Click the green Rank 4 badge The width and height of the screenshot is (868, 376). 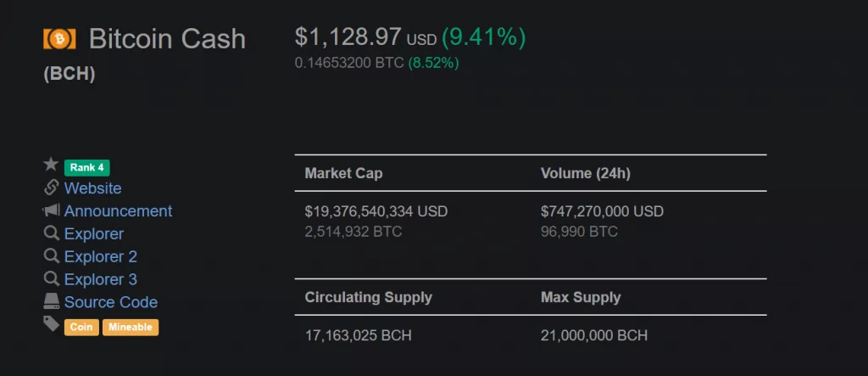(87, 167)
